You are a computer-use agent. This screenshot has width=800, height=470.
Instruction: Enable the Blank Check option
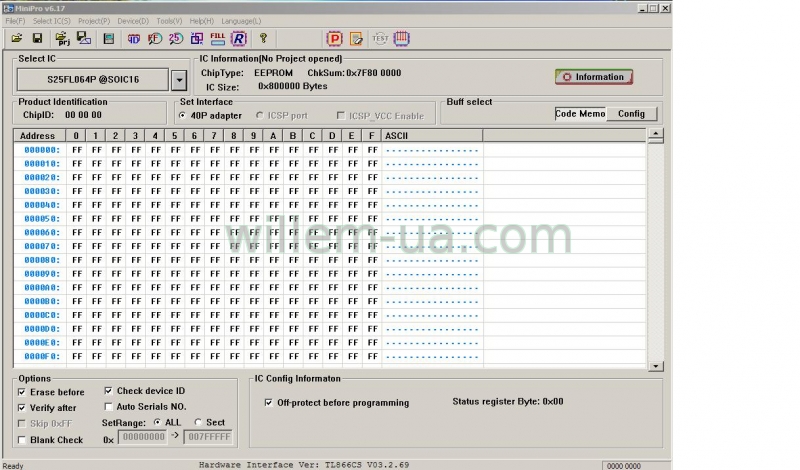[x=22, y=440]
